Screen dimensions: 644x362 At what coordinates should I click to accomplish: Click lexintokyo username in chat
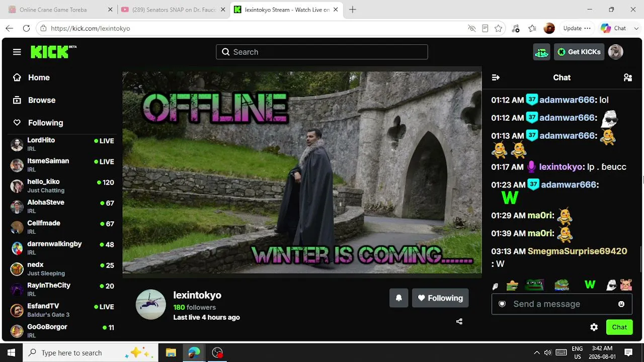click(x=560, y=167)
